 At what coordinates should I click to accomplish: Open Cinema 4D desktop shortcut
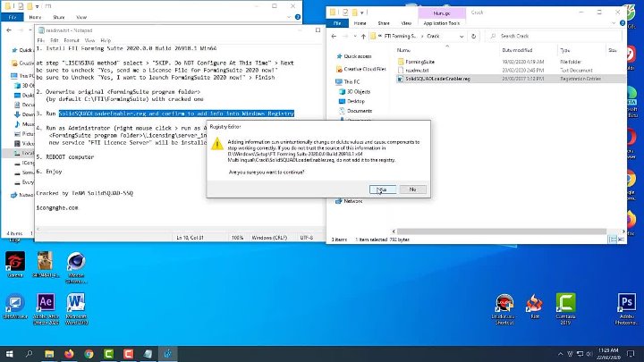pos(76,267)
